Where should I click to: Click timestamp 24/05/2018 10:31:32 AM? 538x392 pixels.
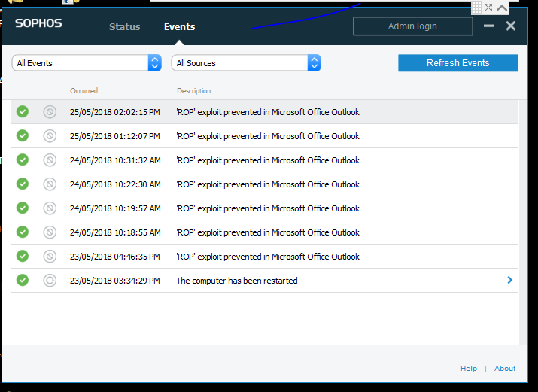tap(115, 160)
